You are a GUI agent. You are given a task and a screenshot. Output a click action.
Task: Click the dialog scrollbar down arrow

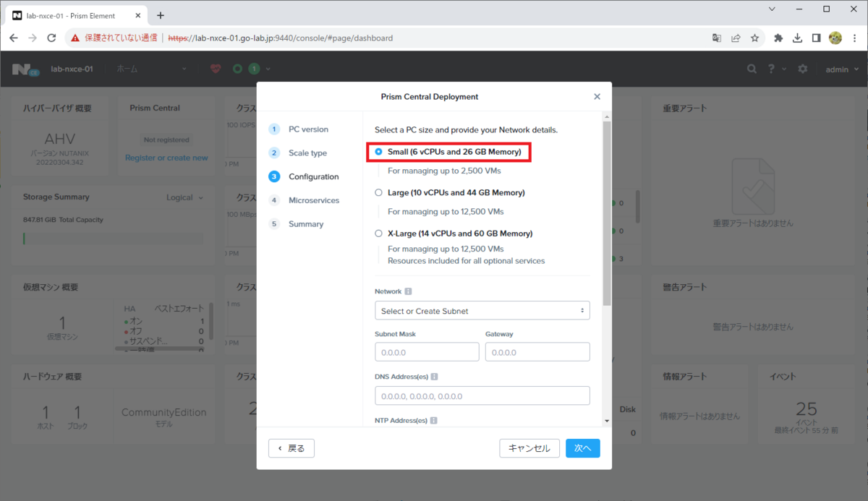pyautogui.click(x=607, y=421)
